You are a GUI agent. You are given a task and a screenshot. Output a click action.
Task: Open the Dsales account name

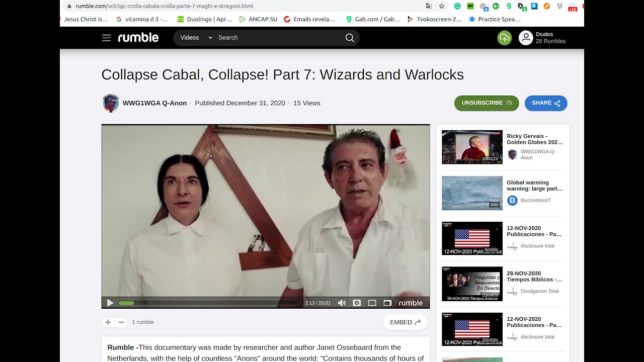click(x=544, y=34)
